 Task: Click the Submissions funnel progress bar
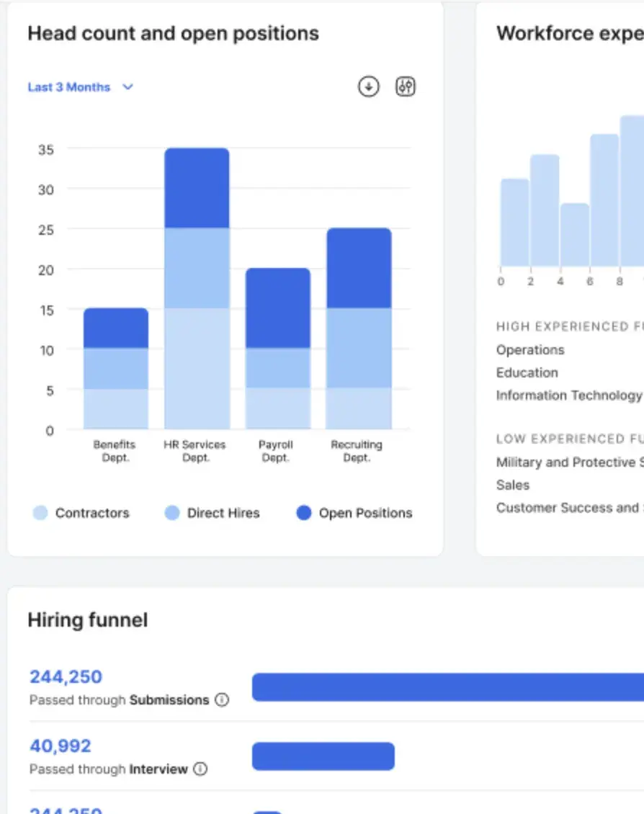[447, 686]
